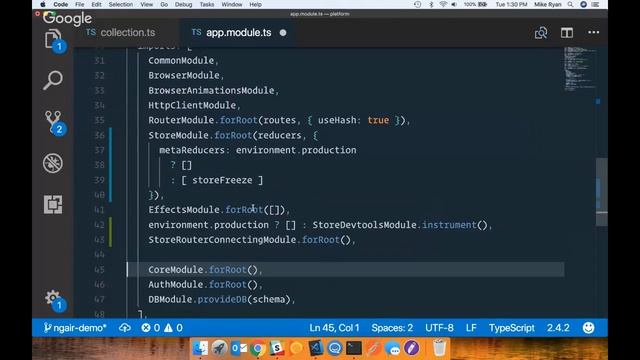
Task: Click the instrument method call on line 42
Action: 449,225
